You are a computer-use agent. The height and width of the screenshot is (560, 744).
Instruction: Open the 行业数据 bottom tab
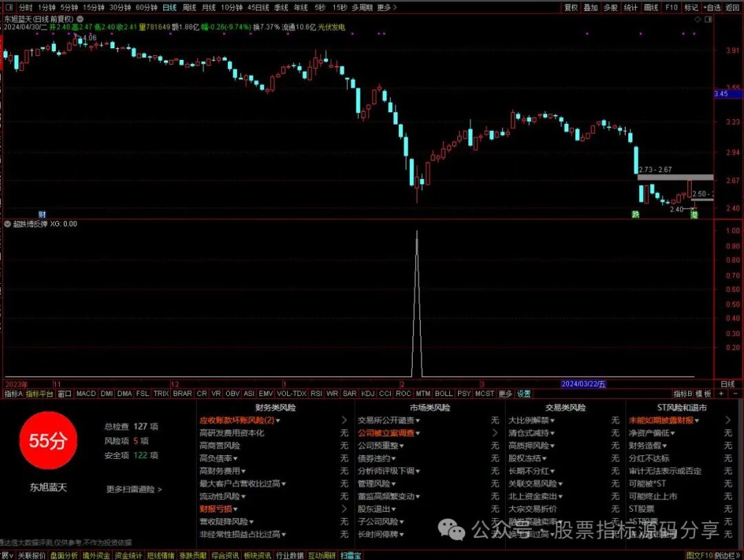pos(289,555)
